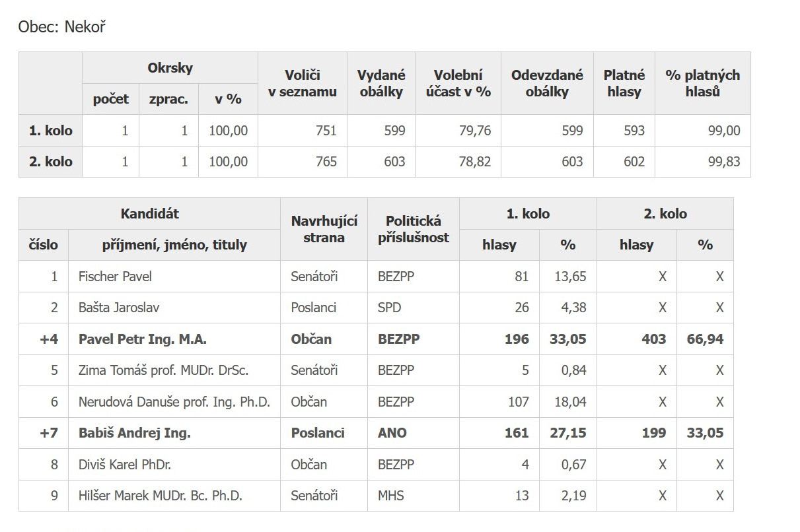Screen dimensions: 800x532
Task: Click the ANO party affiliation cell
Action: click(392, 433)
